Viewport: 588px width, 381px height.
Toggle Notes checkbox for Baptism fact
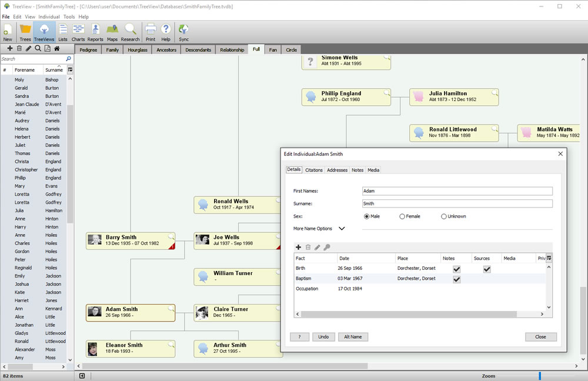click(456, 279)
